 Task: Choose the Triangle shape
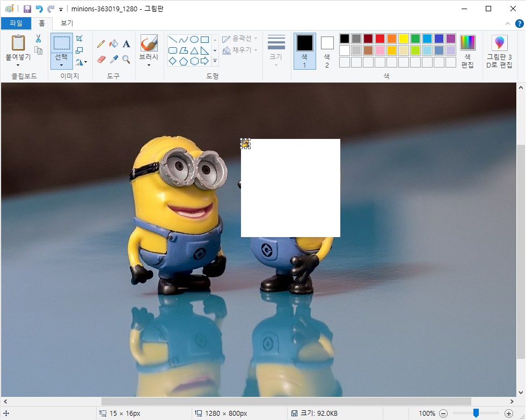click(x=194, y=50)
